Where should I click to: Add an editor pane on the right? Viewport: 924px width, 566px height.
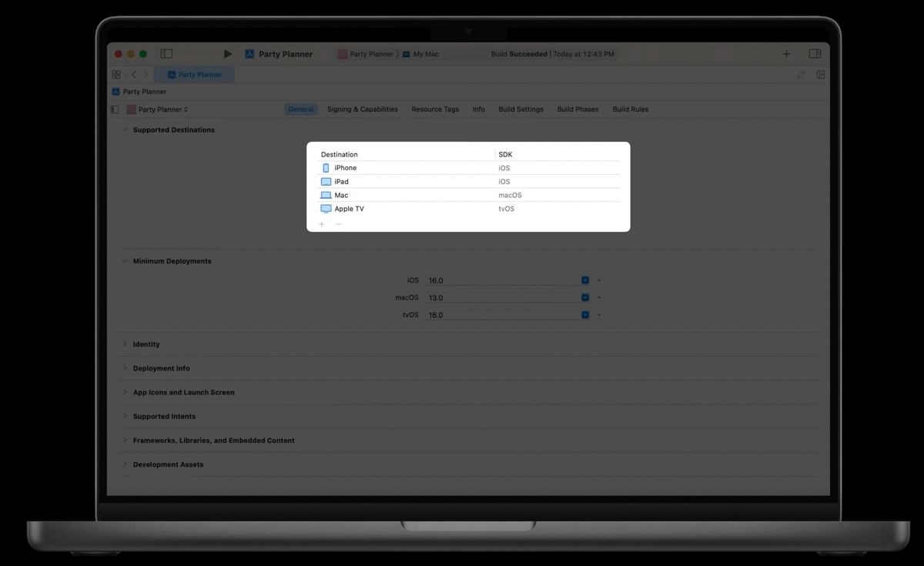pos(821,75)
